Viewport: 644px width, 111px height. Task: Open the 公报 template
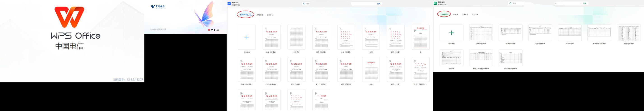(x=371, y=37)
